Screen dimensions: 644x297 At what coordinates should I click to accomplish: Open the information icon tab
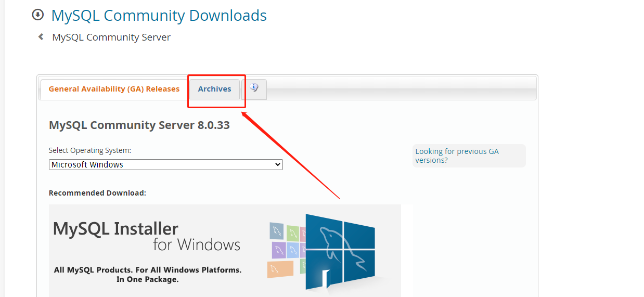coord(254,89)
